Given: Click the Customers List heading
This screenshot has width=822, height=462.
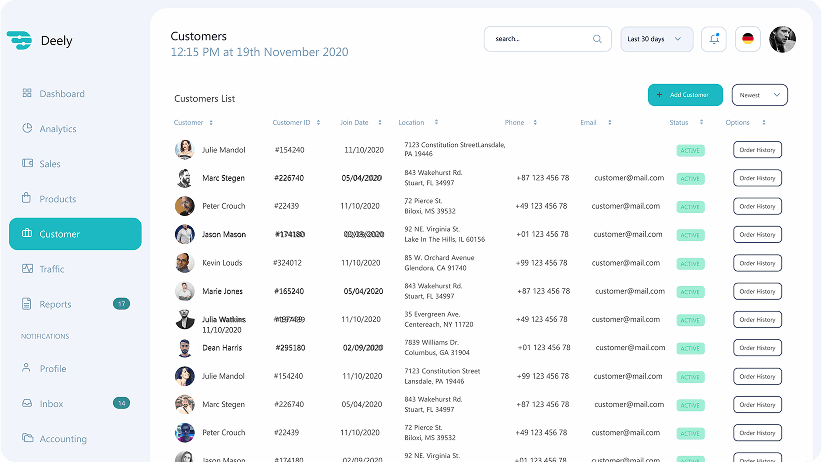Looking at the screenshot, I should (x=204, y=99).
